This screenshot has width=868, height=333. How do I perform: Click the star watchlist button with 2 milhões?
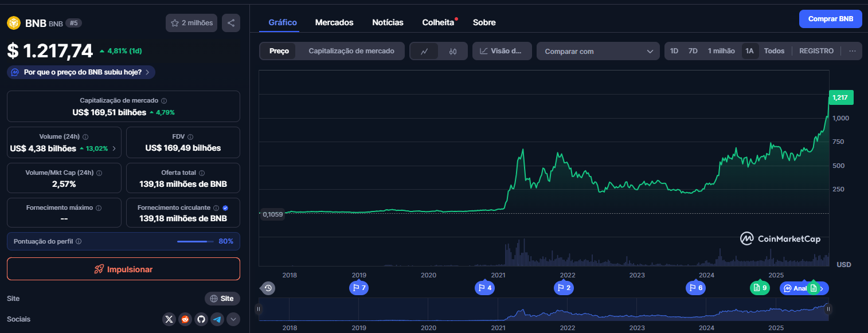(x=191, y=23)
